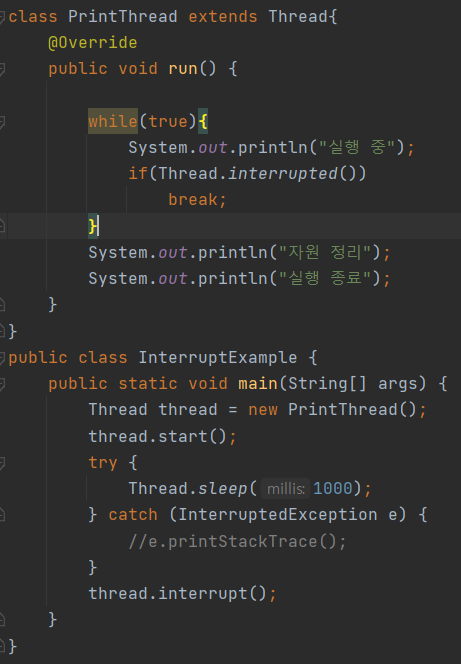Click the sleep method name
The height and width of the screenshot is (664, 461).
(223, 489)
